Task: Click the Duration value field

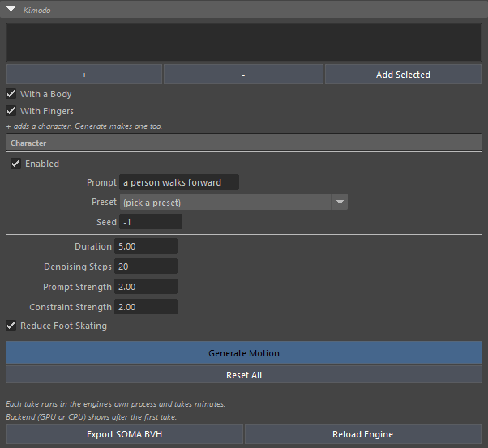Action: point(146,246)
